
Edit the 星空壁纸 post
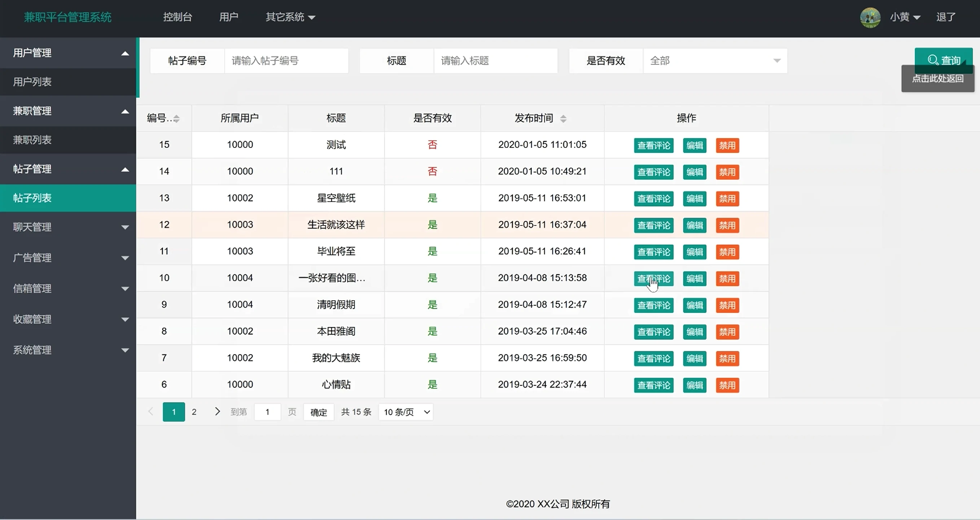pyautogui.click(x=694, y=198)
